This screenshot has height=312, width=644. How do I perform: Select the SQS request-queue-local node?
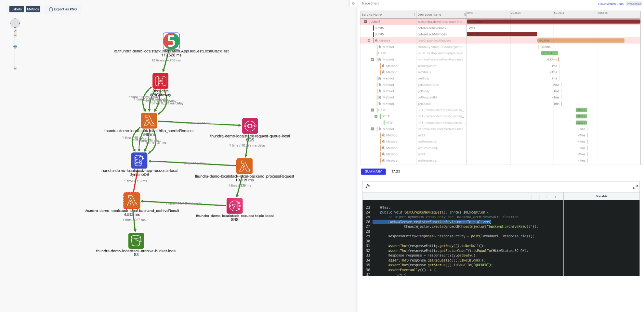tap(250, 126)
